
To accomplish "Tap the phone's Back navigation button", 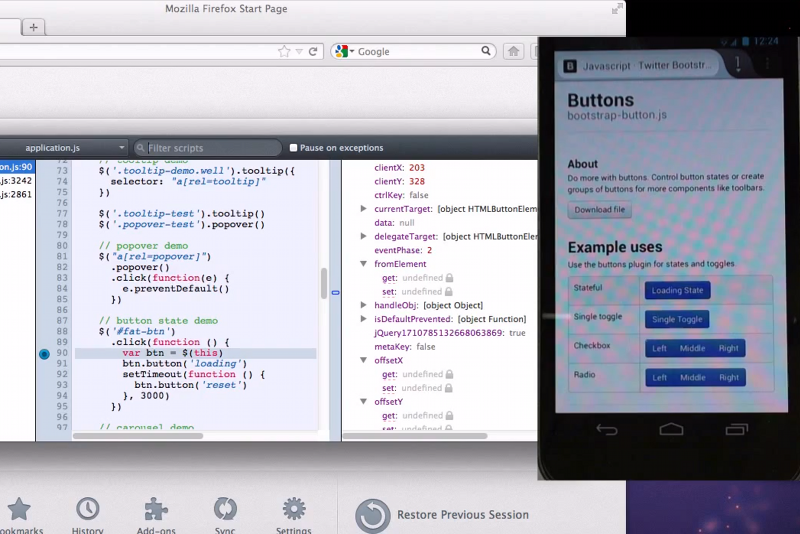I will click(607, 430).
